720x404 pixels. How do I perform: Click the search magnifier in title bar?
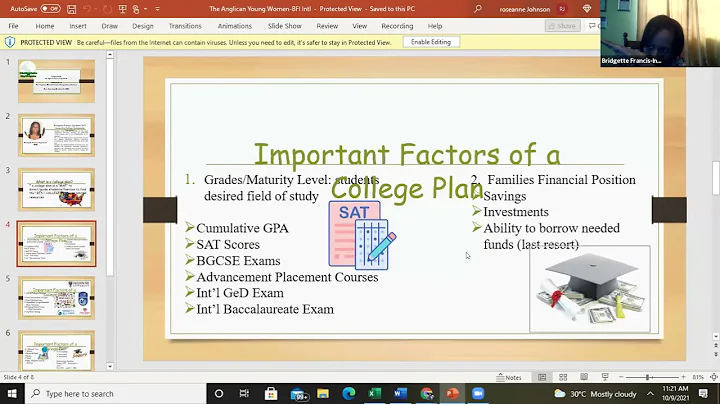pyautogui.click(x=478, y=9)
